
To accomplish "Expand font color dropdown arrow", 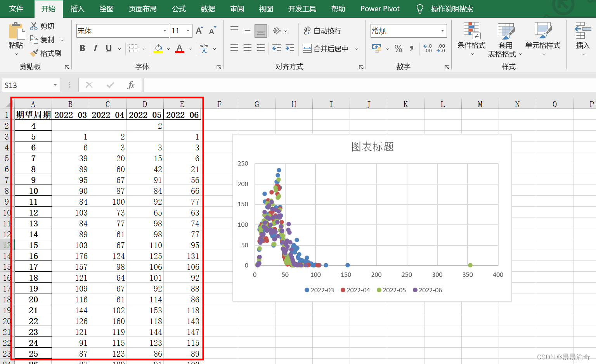I will tap(190, 49).
